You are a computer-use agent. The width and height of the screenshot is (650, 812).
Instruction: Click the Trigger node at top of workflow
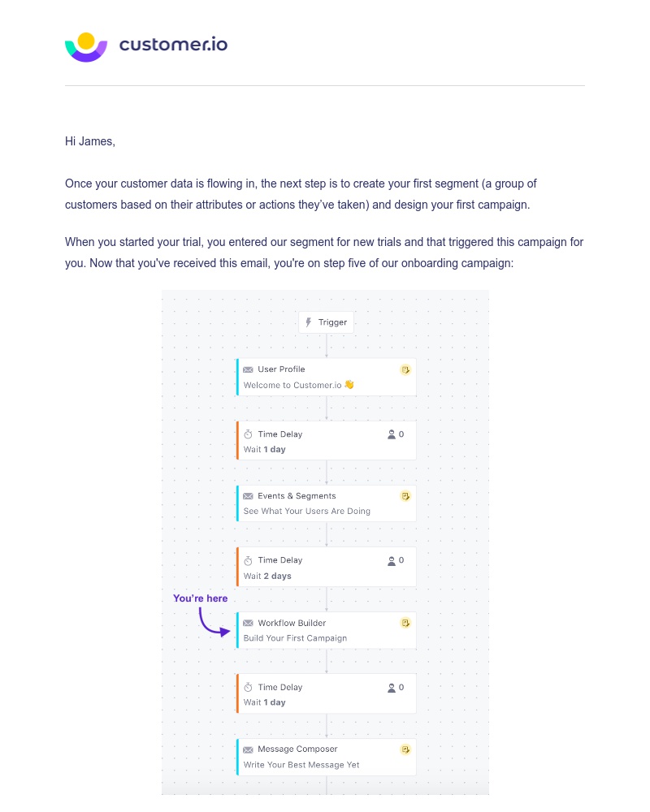[x=326, y=322]
